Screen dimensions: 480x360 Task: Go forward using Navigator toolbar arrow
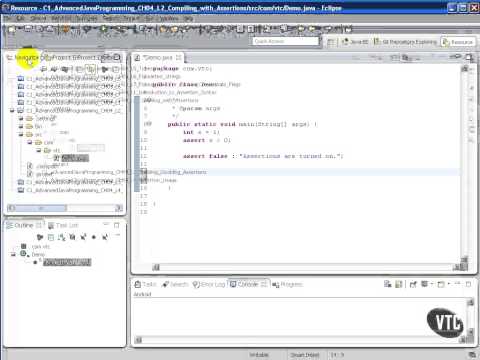[x=54, y=69]
